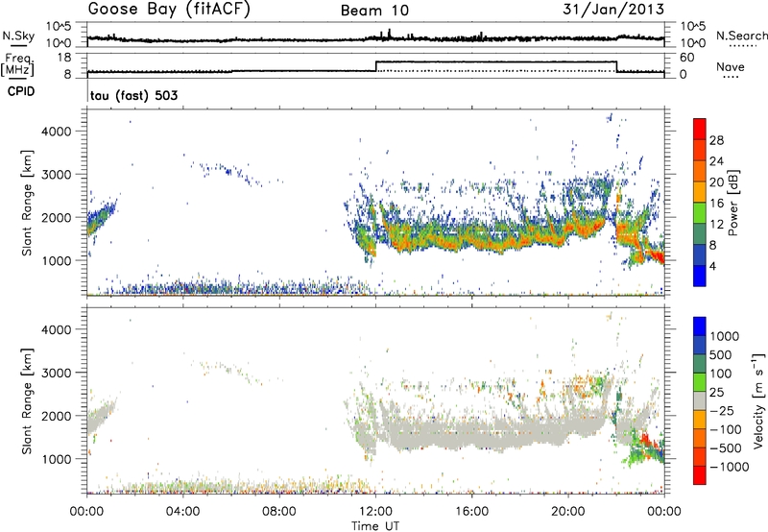Click the "00:00" label starting the time axis
Viewport: 768px width, 532px height.
pos(87,512)
